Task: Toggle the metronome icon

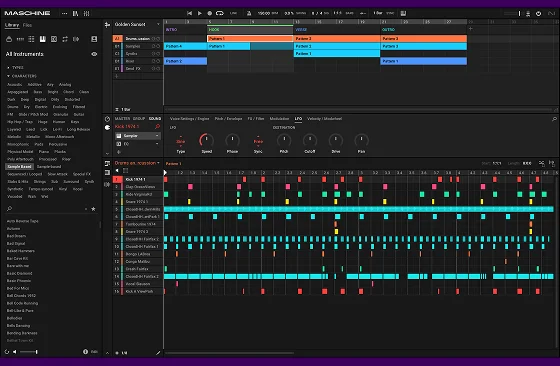Action: 249,13
